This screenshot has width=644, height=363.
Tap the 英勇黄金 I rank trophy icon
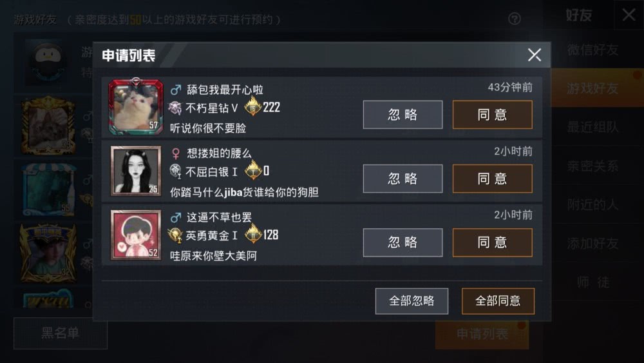click(x=175, y=235)
